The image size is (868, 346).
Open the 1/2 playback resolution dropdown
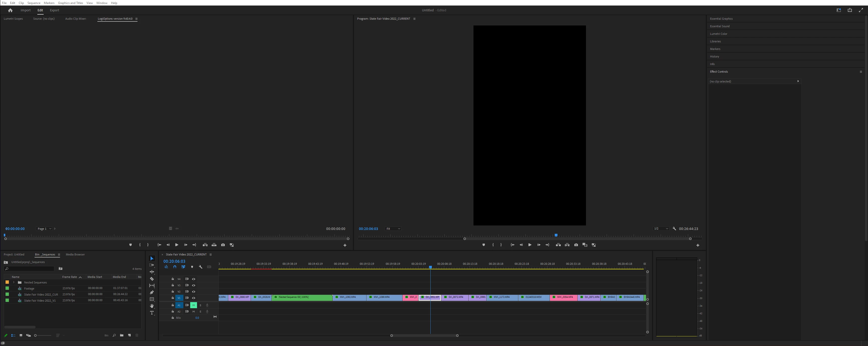pyautogui.click(x=661, y=229)
